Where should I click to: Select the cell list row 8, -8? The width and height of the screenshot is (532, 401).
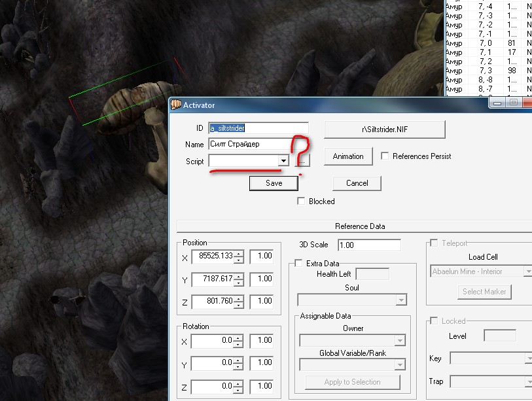click(x=489, y=80)
